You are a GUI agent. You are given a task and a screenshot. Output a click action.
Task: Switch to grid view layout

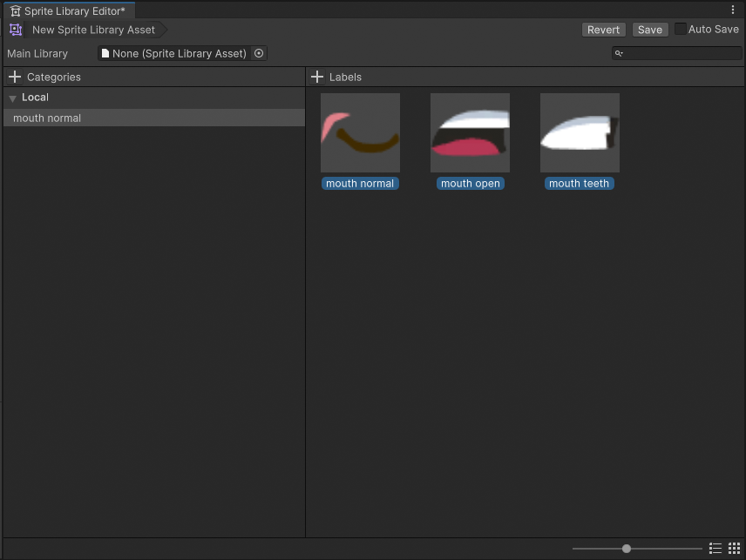[x=734, y=548]
